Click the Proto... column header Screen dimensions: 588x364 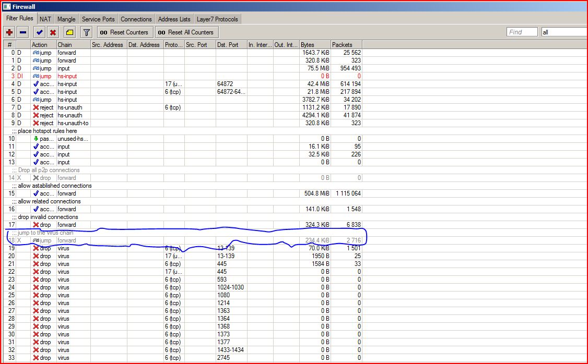click(x=174, y=44)
